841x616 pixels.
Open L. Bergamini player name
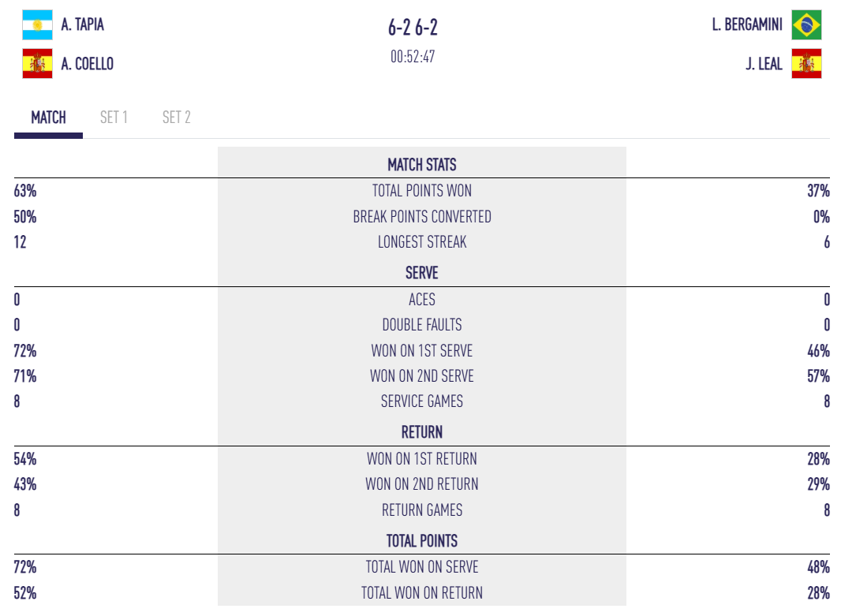[x=746, y=24]
